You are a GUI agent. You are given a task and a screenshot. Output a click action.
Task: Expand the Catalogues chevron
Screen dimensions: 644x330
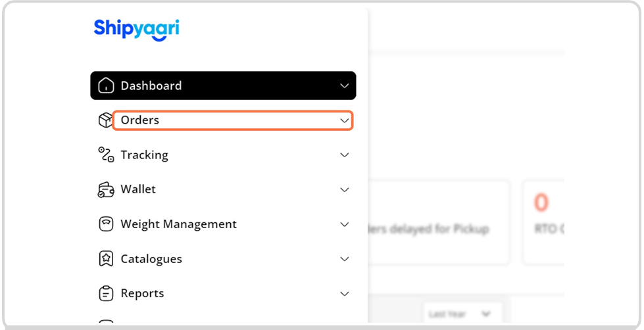345,259
